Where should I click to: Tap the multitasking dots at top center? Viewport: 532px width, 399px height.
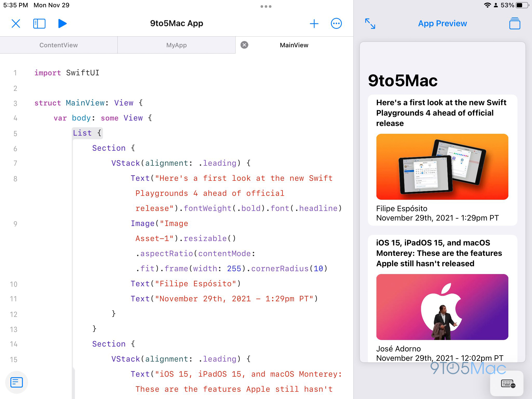[x=266, y=6]
